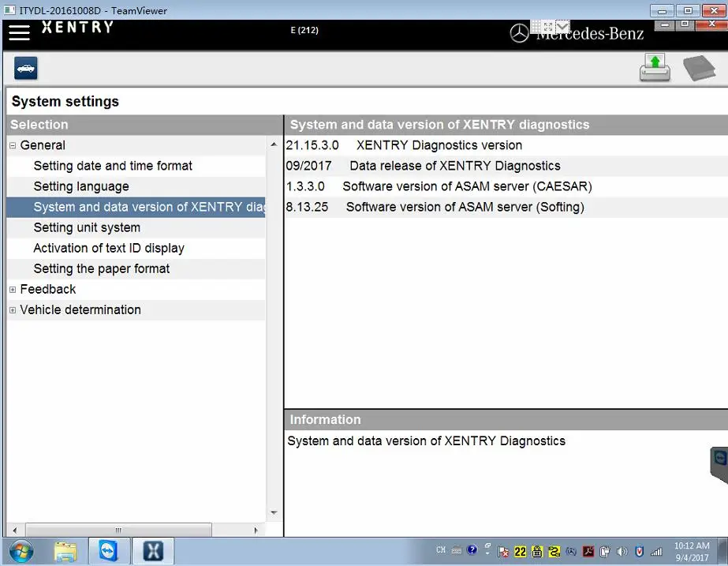Select Setting language

[x=136, y=186]
